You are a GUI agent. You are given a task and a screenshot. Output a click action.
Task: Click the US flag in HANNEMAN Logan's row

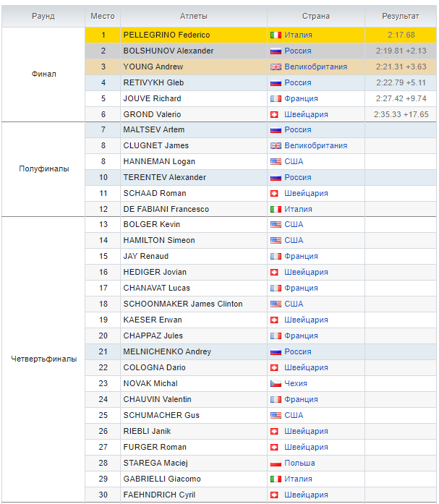(x=275, y=161)
